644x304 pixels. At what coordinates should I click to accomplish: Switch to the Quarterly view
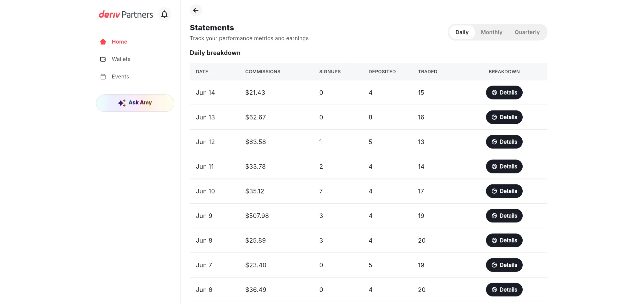click(527, 32)
